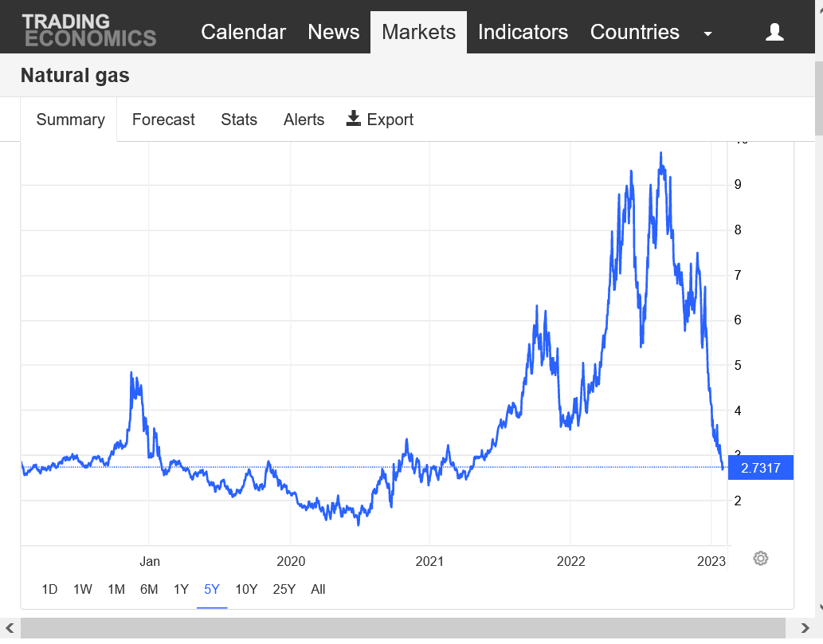Choose the 25Y chart range

(x=284, y=589)
